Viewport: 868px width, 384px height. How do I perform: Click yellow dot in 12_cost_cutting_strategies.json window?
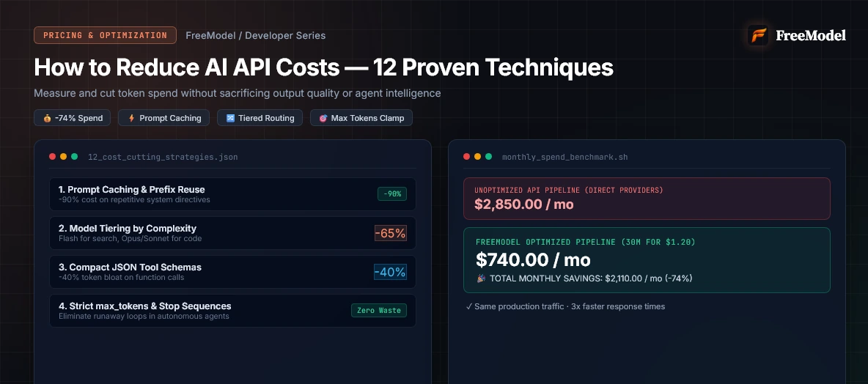[x=64, y=157]
